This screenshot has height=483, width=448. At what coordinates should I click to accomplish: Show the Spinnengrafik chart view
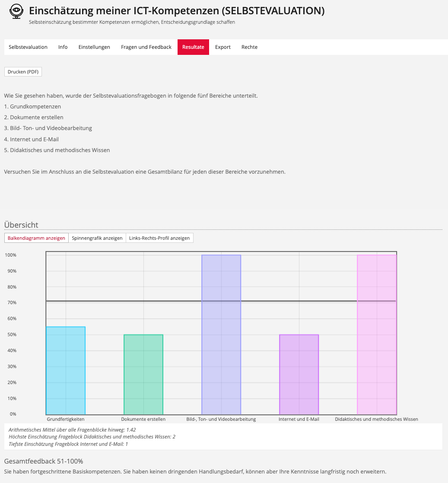[x=97, y=238]
